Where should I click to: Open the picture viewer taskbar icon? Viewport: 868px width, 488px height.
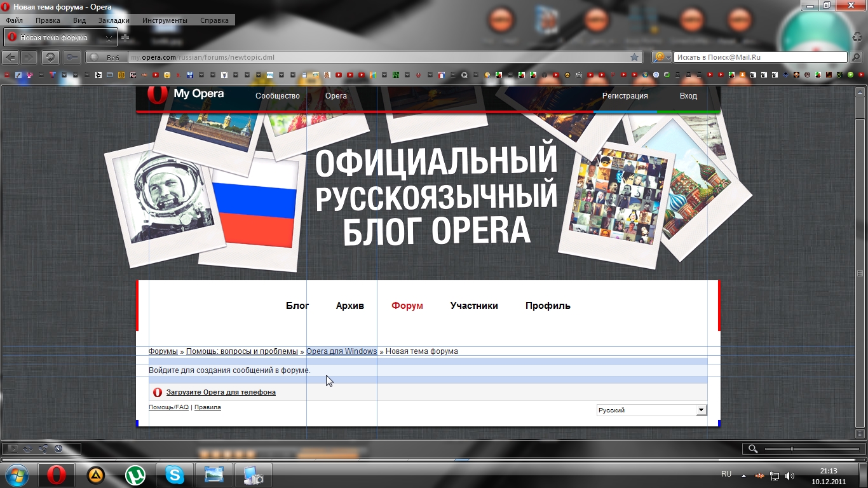pos(214,475)
